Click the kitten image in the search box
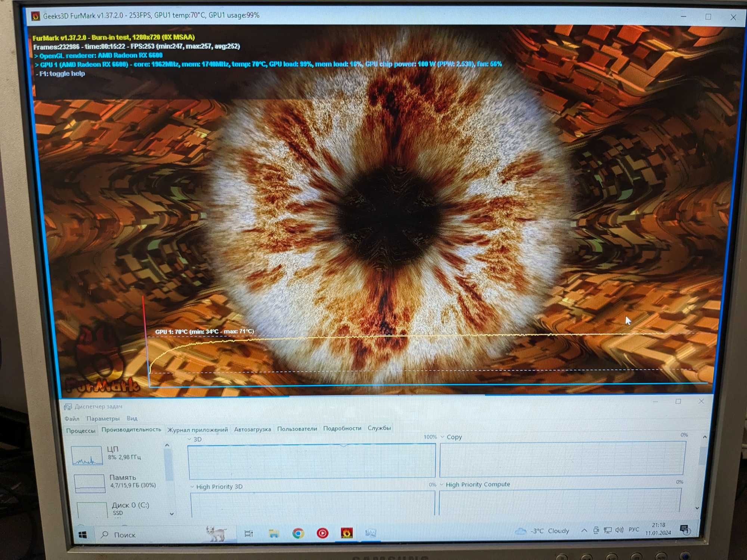Screen dimensions: 747x560 [x=217, y=533]
